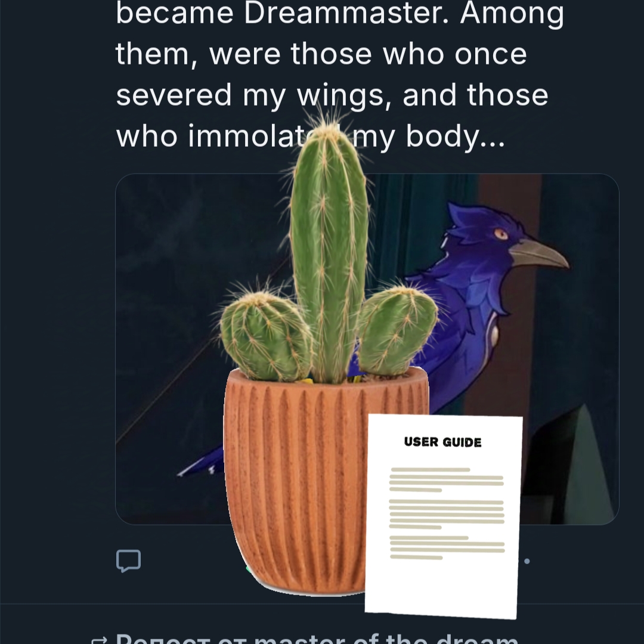This screenshot has height=644, width=644.
Task: Expand the truncated post text ending 'my body...'
Action: (x=311, y=135)
